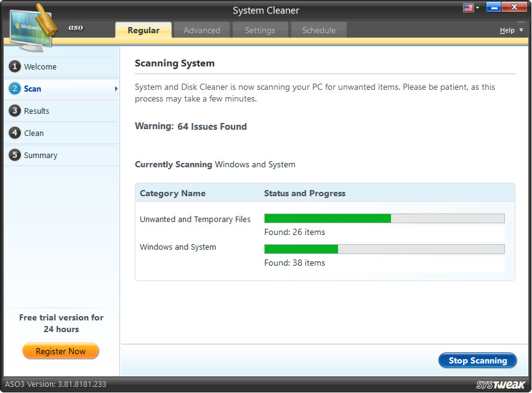Click the Scan step icon numbered 2

click(15, 89)
